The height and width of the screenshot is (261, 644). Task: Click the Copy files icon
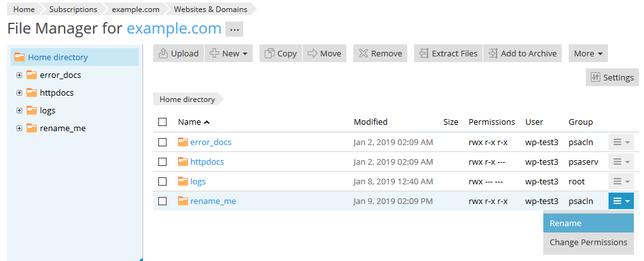click(270, 54)
